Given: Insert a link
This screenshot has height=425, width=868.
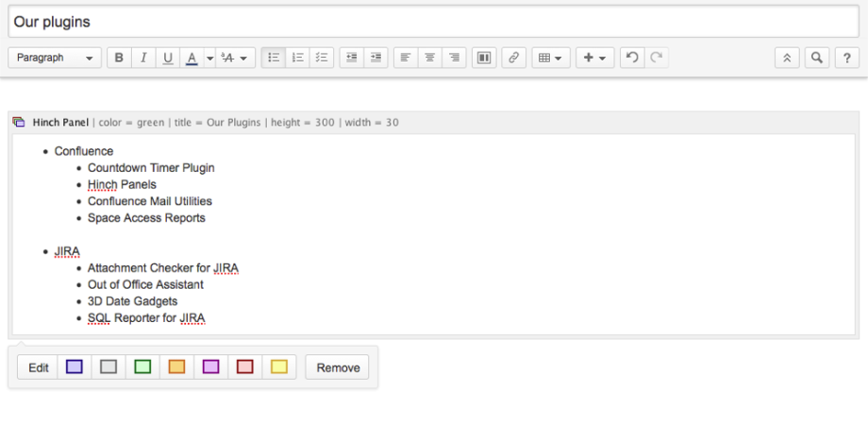Looking at the screenshot, I should (513, 58).
